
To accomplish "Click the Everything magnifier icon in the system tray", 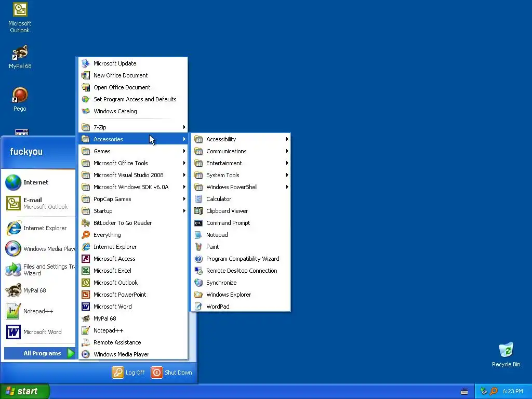I will pos(494,391).
